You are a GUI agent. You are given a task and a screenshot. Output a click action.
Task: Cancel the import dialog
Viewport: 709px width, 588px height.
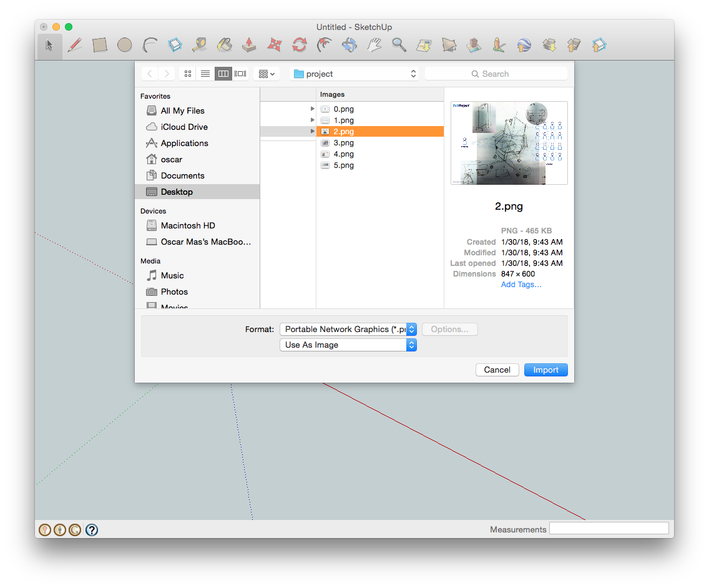497,370
